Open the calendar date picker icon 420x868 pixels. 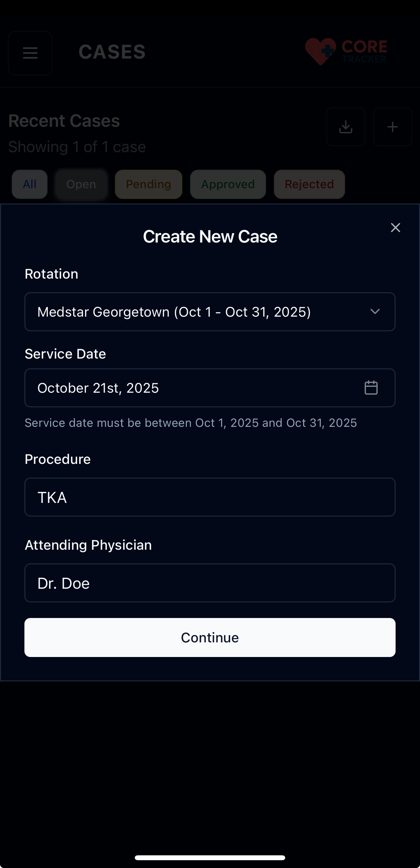[x=371, y=388]
